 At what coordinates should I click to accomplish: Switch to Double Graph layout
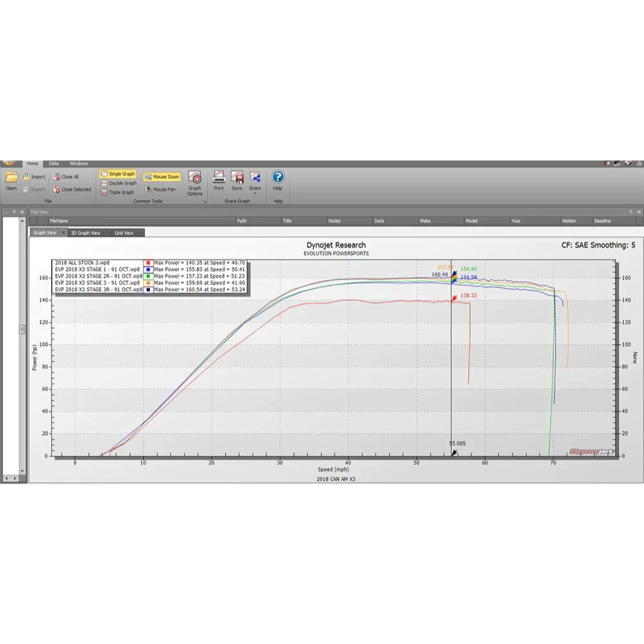(x=118, y=183)
